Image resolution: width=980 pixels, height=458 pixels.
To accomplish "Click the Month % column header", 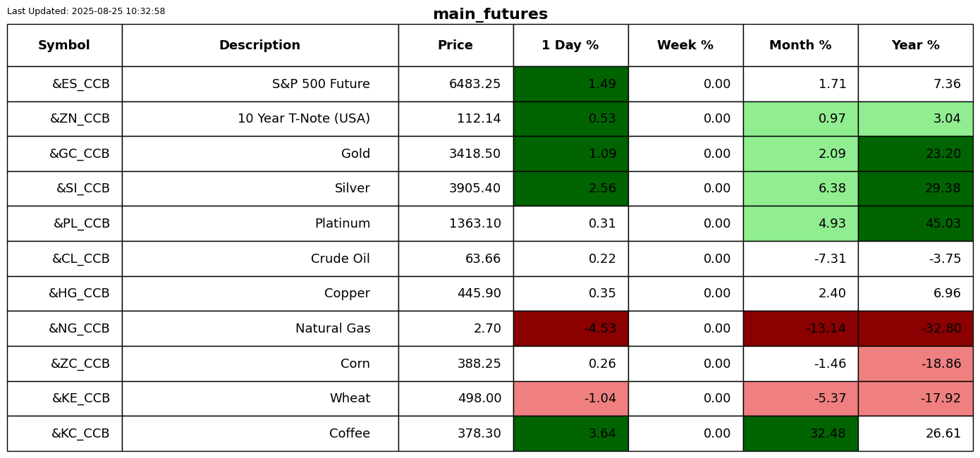I will [800, 46].
